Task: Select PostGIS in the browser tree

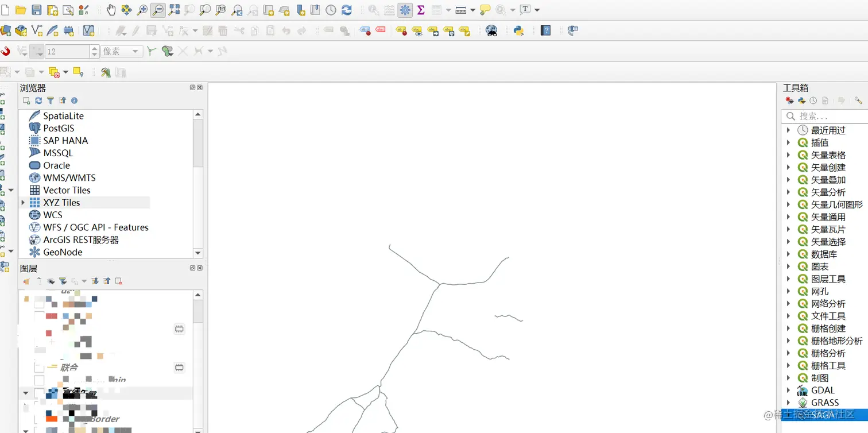Action: [59, 128]
